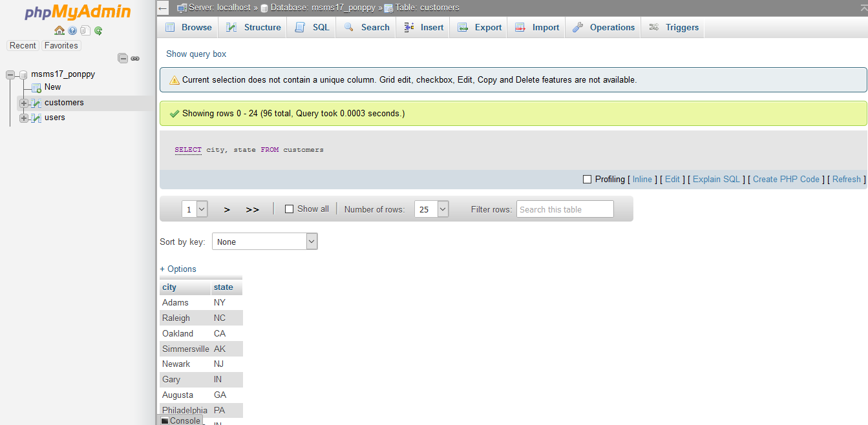
Task: Click the Table icon in breadcrumb
Action: (x=388, y=8)
